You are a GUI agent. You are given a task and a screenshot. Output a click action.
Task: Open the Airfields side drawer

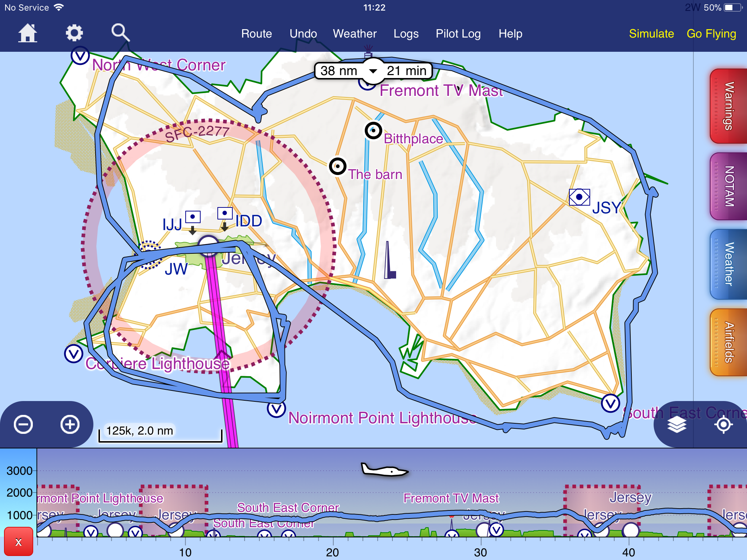click(x=728, y=342)
